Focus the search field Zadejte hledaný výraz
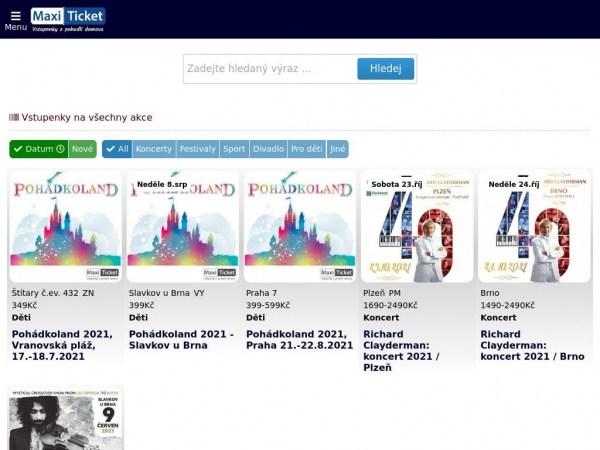The image size is (600, 450). point(270,69)
